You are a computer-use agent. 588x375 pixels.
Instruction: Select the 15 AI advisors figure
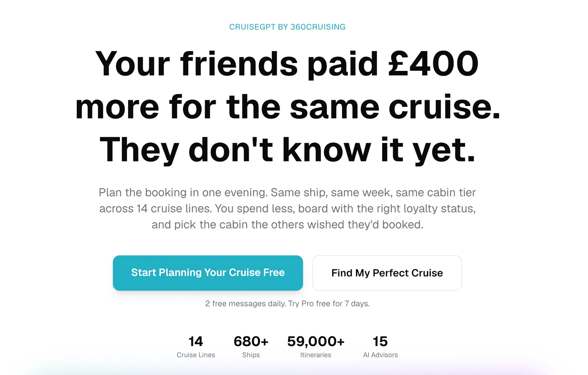coord(380,342)
